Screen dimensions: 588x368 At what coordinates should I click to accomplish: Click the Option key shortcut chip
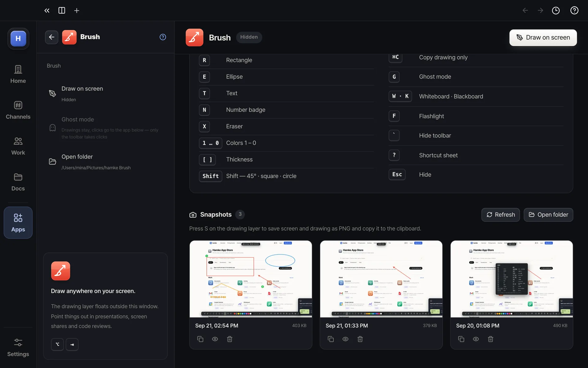[x=57, y=344]
